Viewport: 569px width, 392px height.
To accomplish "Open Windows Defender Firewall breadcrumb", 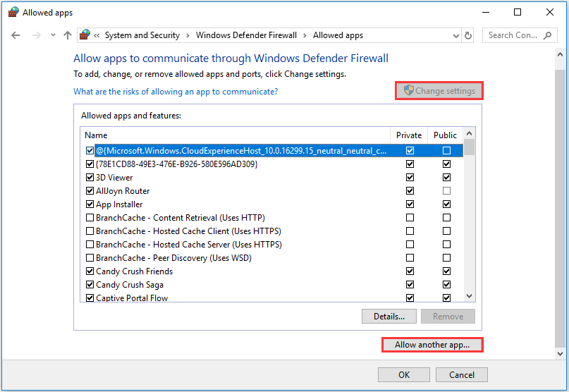I will (x=246, y=35).
